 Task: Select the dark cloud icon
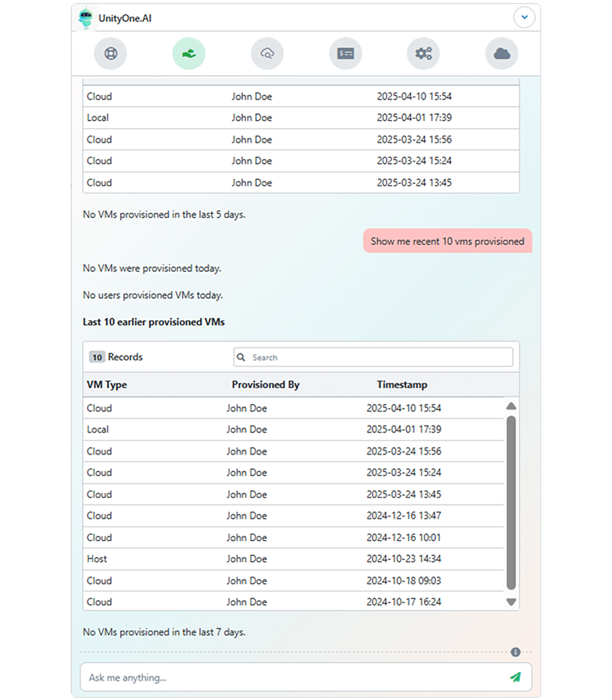[x=501, y=54]
